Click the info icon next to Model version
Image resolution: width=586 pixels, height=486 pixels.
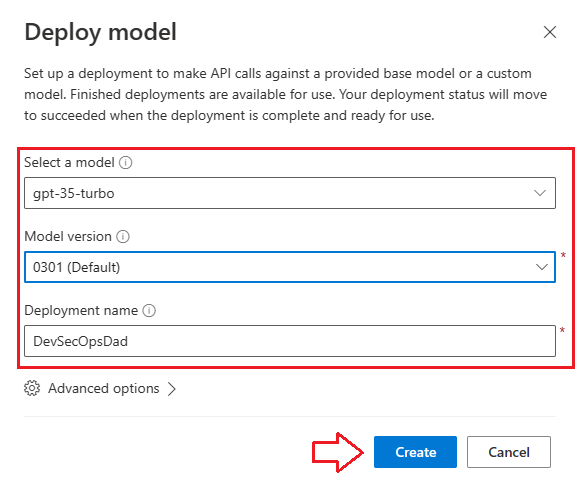(x=123, y=237)
